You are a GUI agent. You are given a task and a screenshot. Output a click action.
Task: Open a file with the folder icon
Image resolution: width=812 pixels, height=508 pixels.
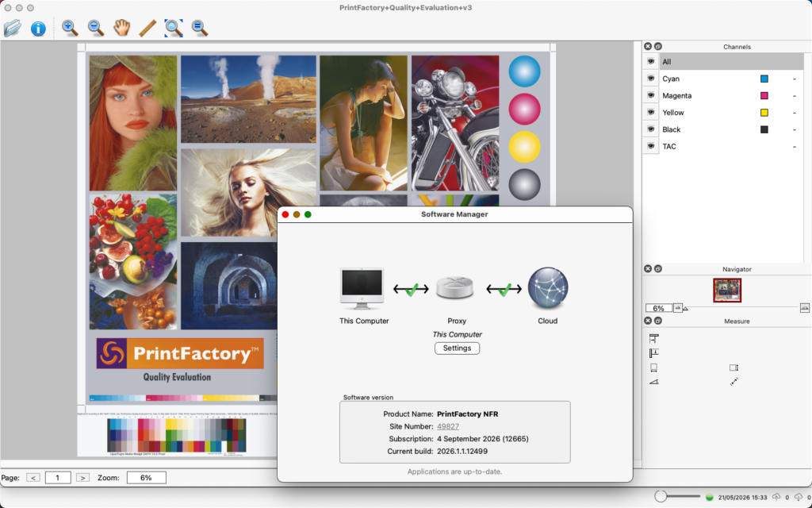point(13,28)
